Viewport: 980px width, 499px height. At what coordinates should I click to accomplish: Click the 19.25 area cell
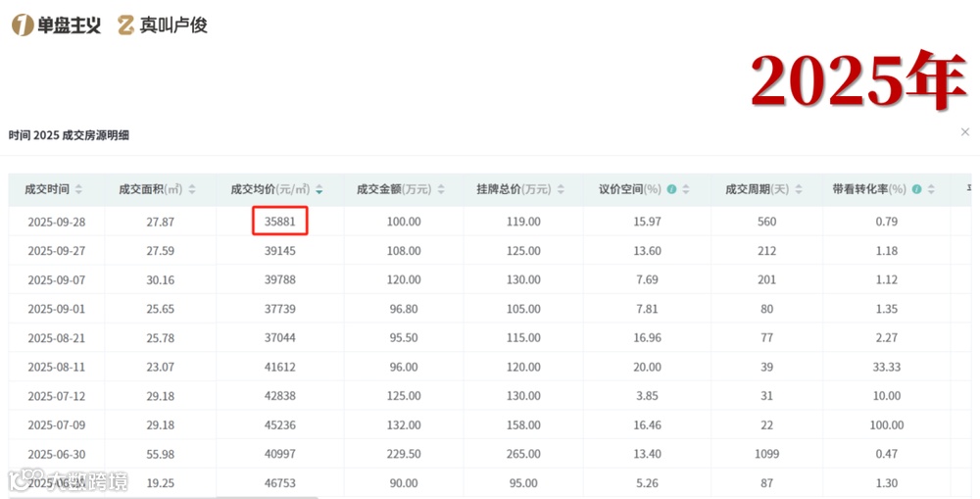[161, 483]
